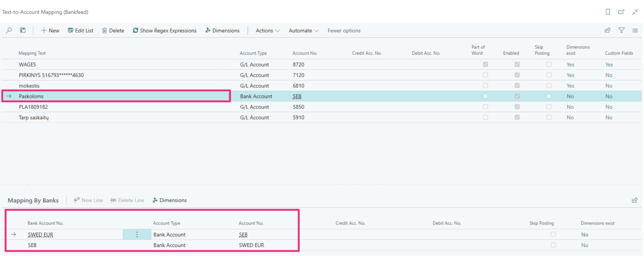Select the WAGES mapping text row
This screenshot has width=644, height=256.
point(27,65)
